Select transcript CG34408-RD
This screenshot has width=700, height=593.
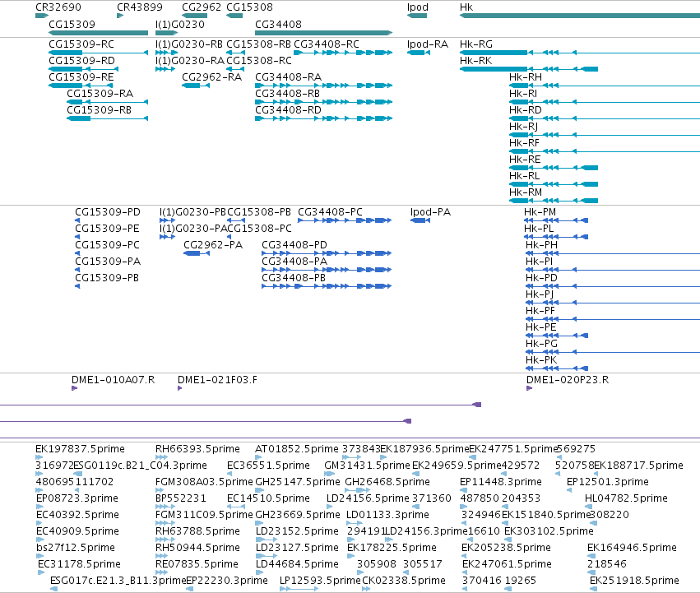click(288, 110)
